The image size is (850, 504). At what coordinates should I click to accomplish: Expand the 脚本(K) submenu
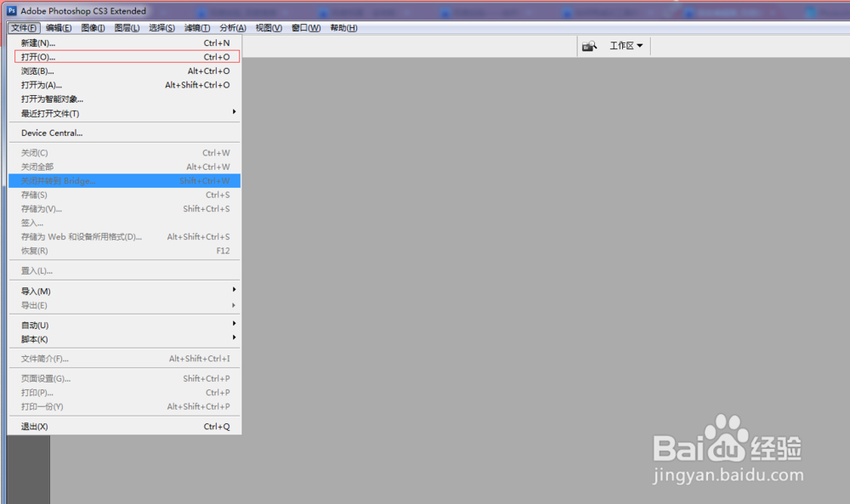click(125, 339)
